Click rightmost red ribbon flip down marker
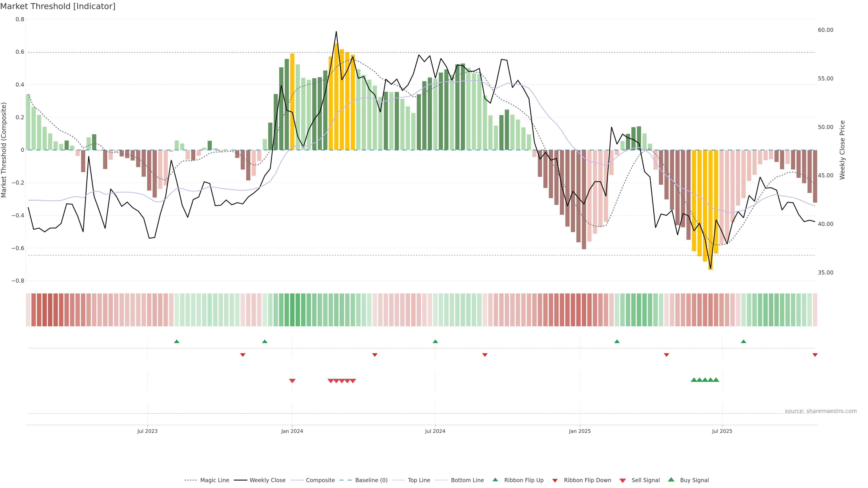 click(815, 355)
